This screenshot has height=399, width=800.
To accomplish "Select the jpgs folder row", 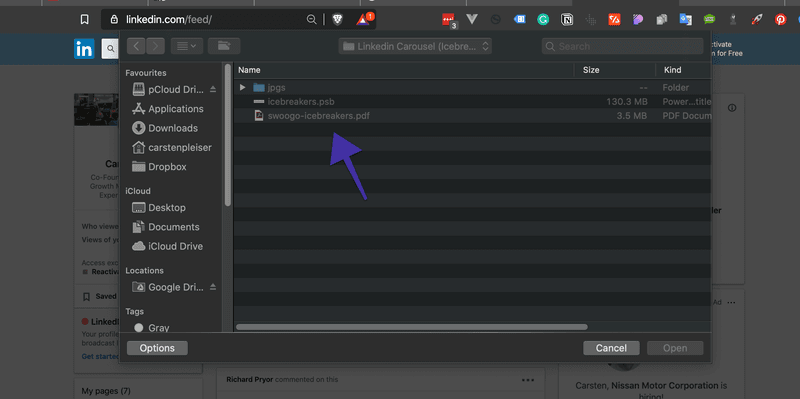I will (472, 87).
